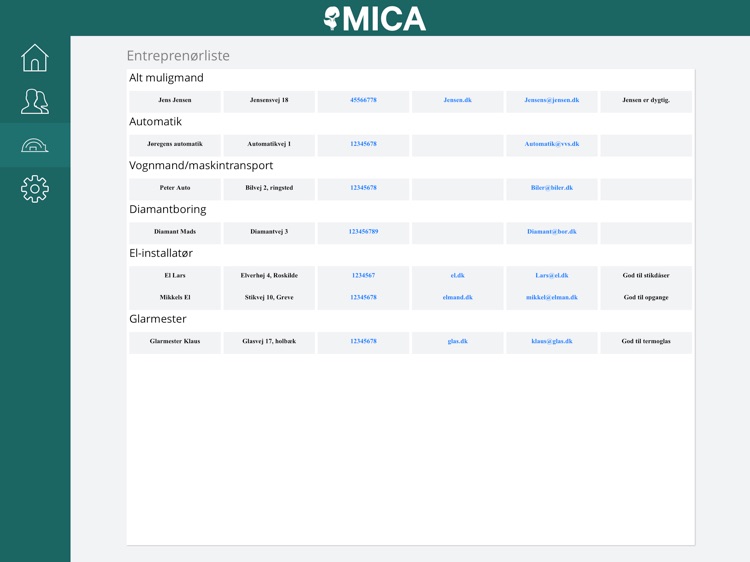Click the 'Automatik' category heading
Viewport: 750px width, 562px height.
pyautogui.click(x=155, y=121)
